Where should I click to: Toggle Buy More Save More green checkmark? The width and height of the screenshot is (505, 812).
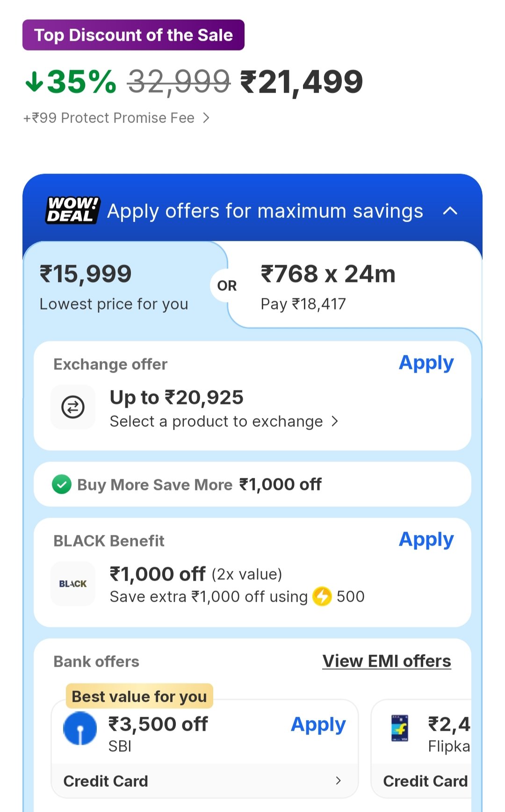pos(62,484)
